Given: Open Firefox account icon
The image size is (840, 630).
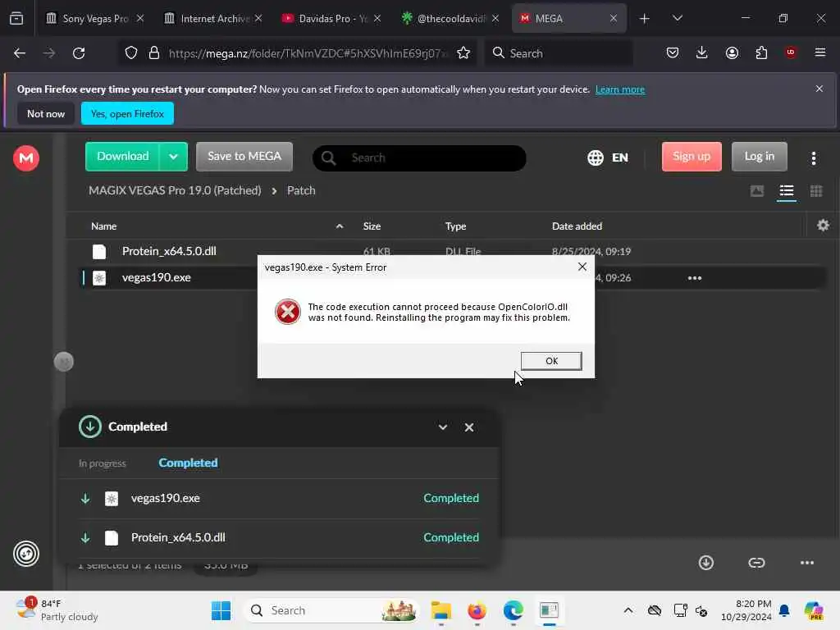Looking at the screenshot, I should 732,52.
